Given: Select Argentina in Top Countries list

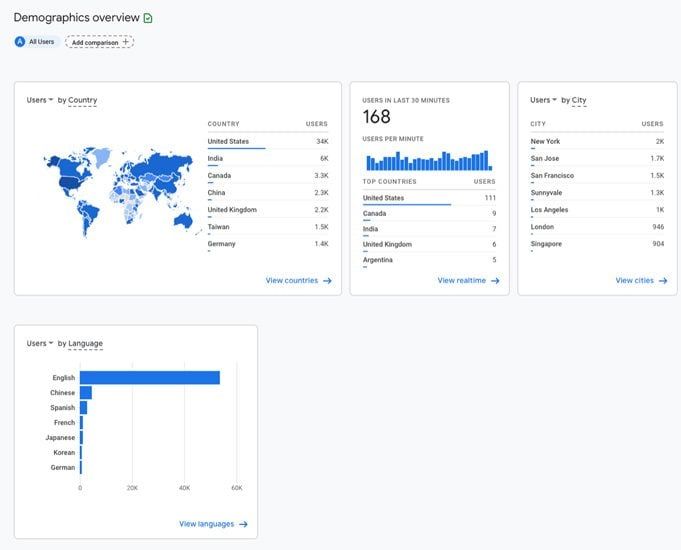Looking at the screenshot, I should click(429, 260).
